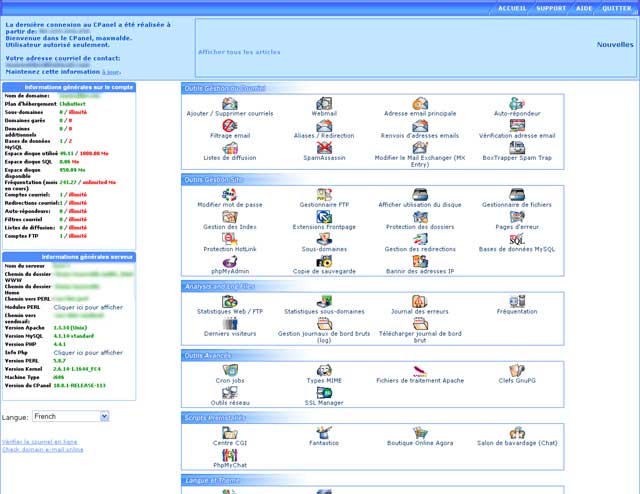Open Derniers visiteurs icon

tap(230, 323)
